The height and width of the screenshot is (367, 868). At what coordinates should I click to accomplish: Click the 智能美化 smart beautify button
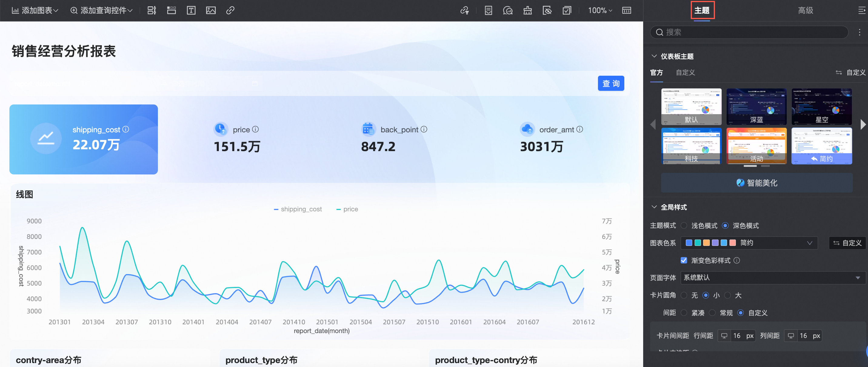coord(756,183)
